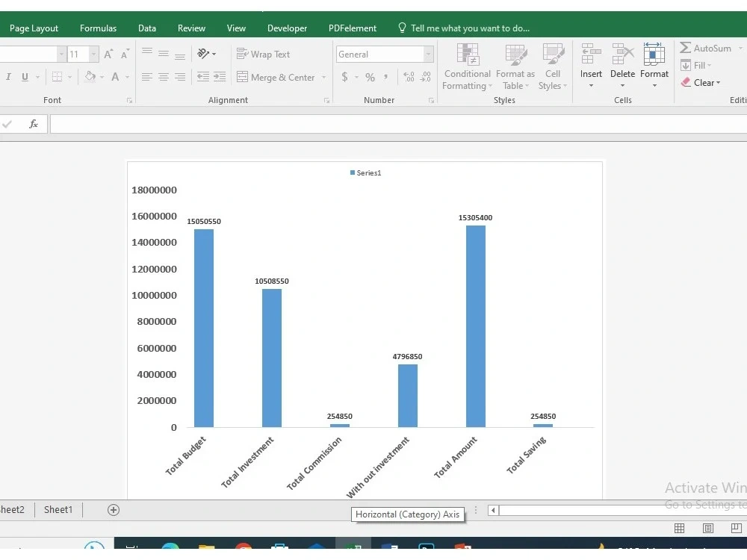Open the Formulas tab
747x560 pixels.
pyautogui.click(x=98, y=28)
